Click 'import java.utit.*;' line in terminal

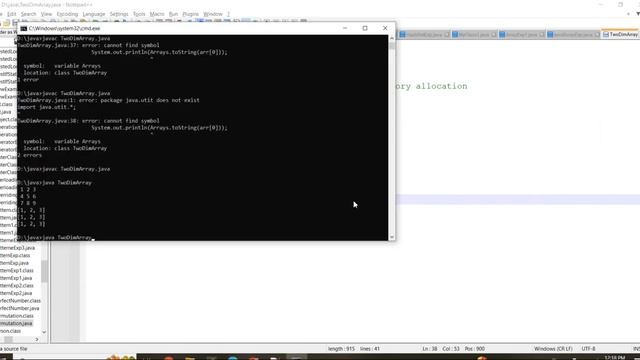pos(47,107)
